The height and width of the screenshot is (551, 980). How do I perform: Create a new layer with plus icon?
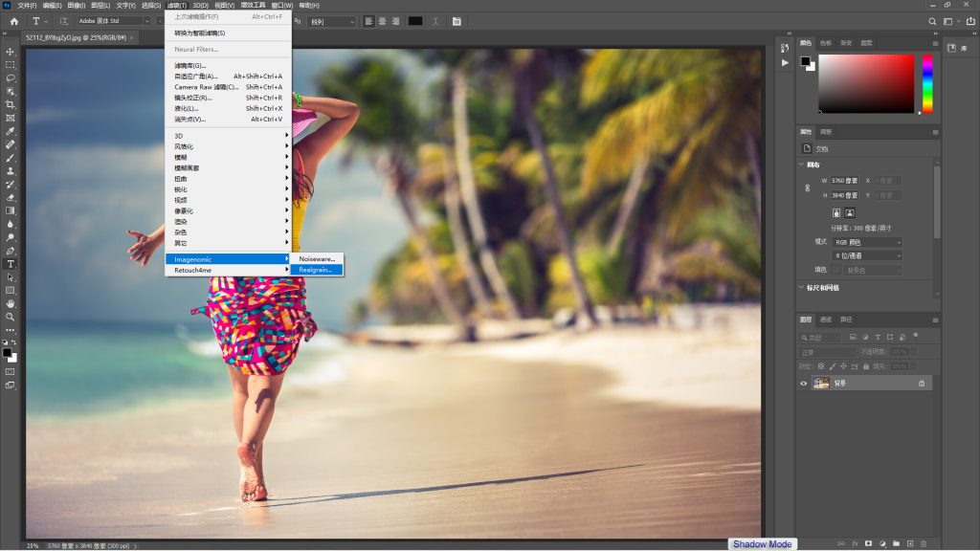coord(910,543)
